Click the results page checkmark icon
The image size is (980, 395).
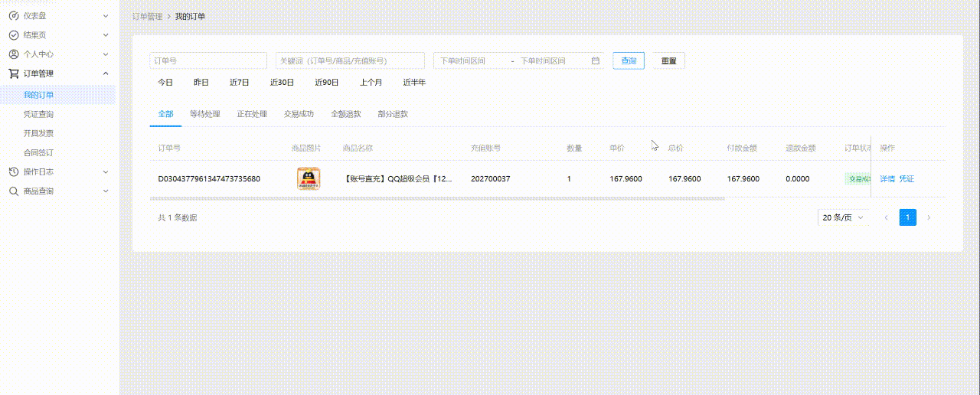[x=13, y=35]
